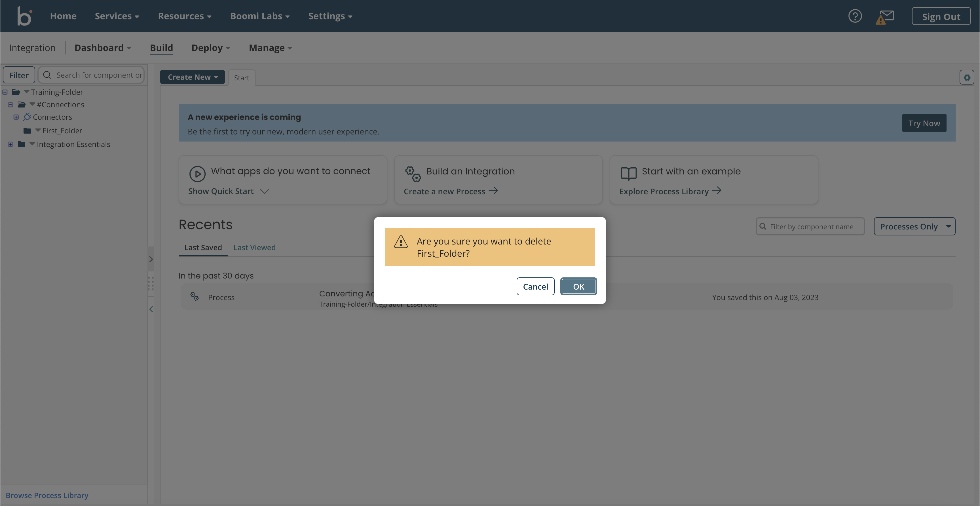Open the Processes Only dropdown

tap(914, 226)
